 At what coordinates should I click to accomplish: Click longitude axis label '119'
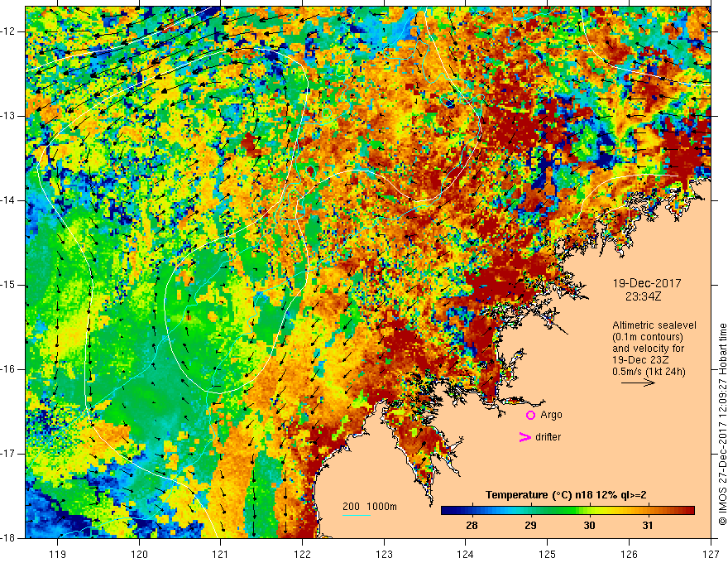click(58, 554)
